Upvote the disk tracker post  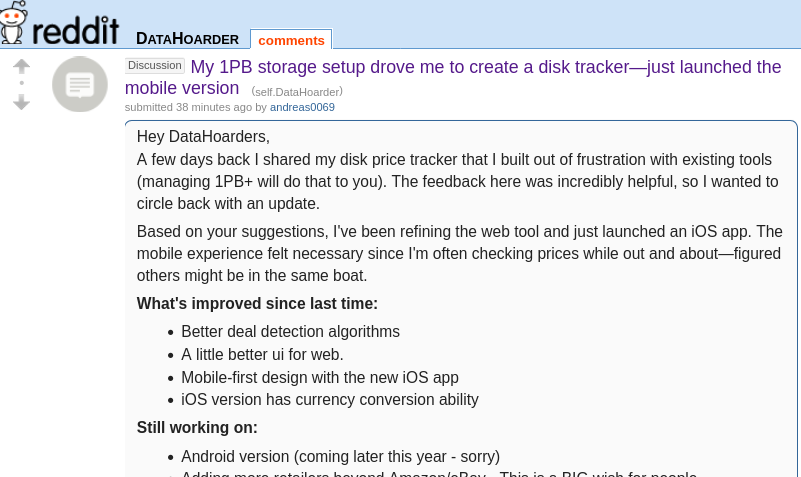pyautogui.click(x=21, y=66)
